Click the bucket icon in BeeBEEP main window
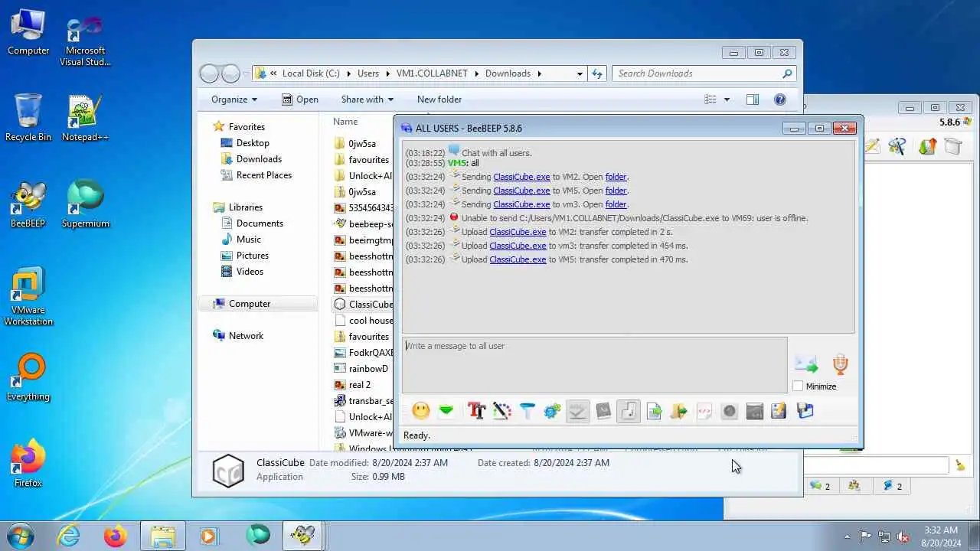This screenshot has height=551, width=980. tap(952, 146)
